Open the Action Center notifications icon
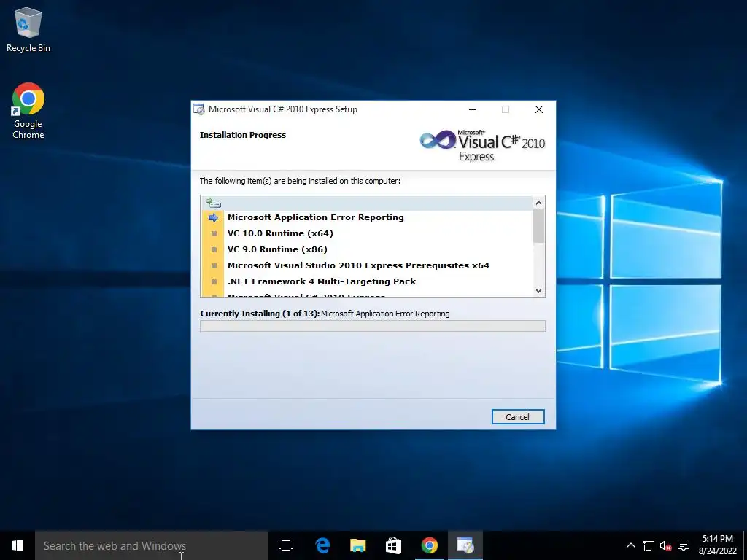This screenshot has height=560, width=747. [684, 545]
